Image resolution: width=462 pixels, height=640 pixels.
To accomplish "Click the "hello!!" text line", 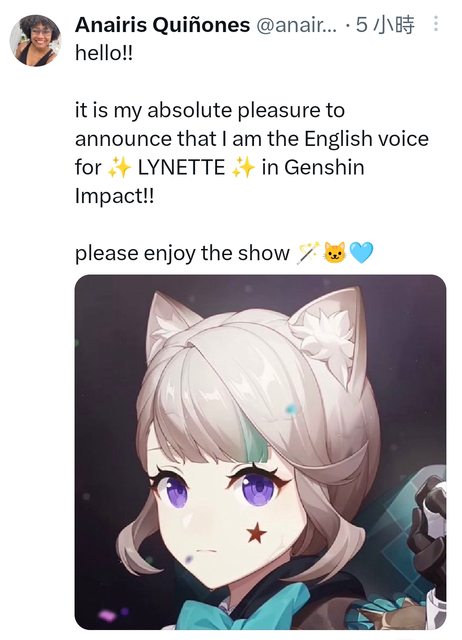I will click(104, 53).
